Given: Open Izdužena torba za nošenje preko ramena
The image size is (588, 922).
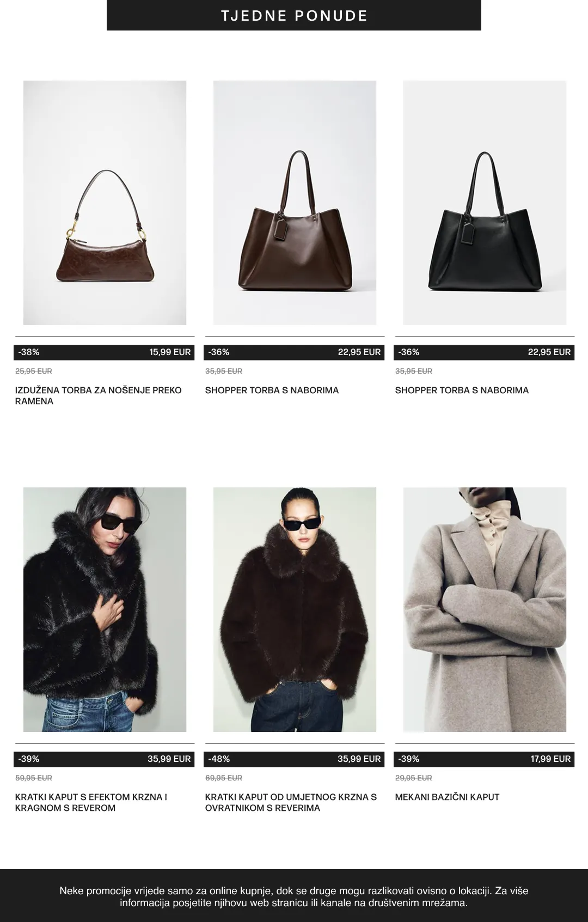Looking at the screenshot, I should 99,395.
